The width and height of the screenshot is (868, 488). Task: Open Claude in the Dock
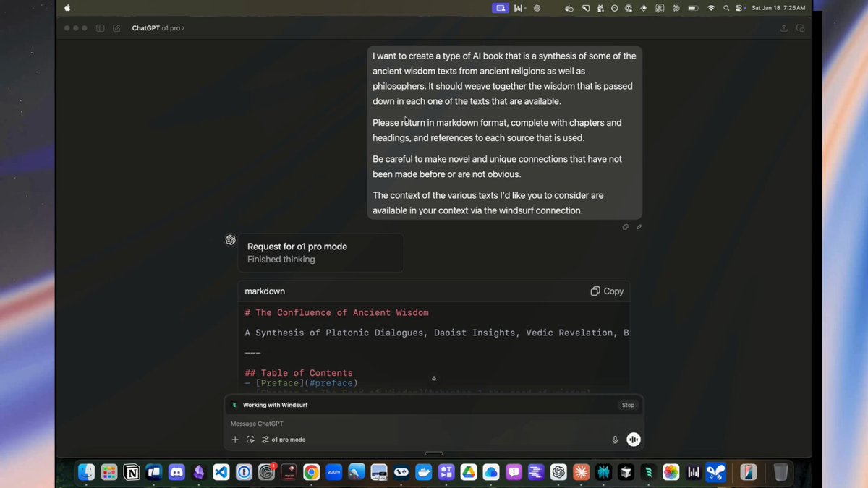pos(581,472)
